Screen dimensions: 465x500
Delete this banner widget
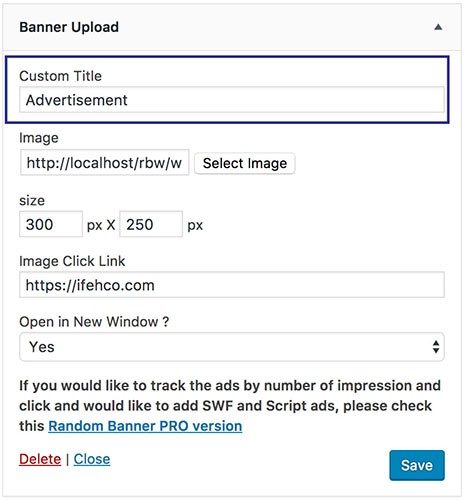(40, 459)
